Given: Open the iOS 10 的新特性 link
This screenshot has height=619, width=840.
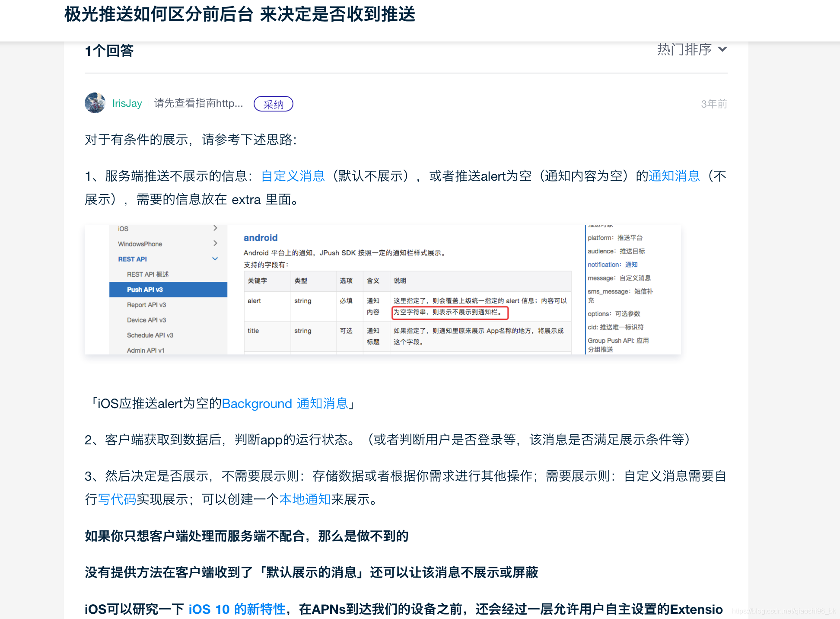Looking at the screenshot, I should click(236, 609).
